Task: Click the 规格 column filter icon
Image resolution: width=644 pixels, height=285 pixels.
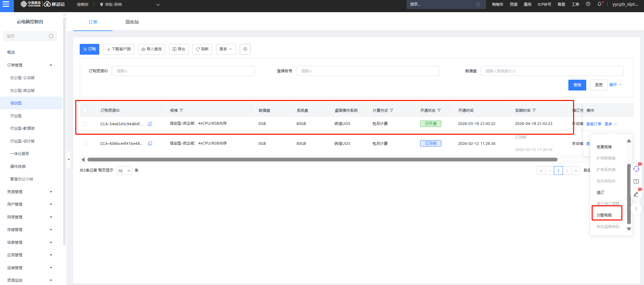Action: click(181, 110)
